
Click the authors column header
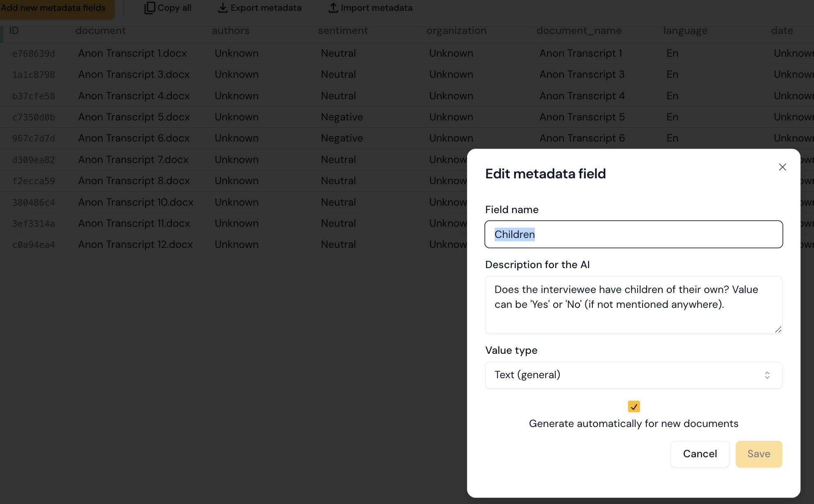click(230, 31)
